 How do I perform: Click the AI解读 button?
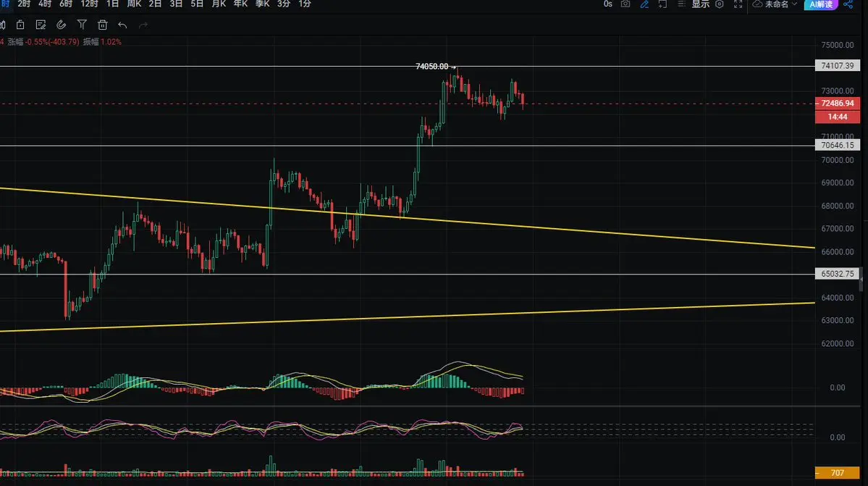tap(821, 4)
